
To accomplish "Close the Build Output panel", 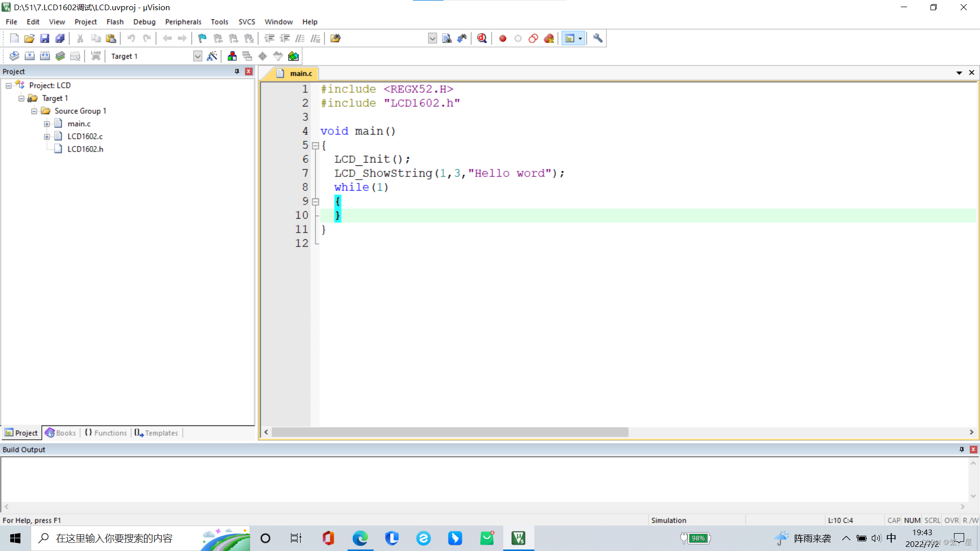I will point(973,449).
